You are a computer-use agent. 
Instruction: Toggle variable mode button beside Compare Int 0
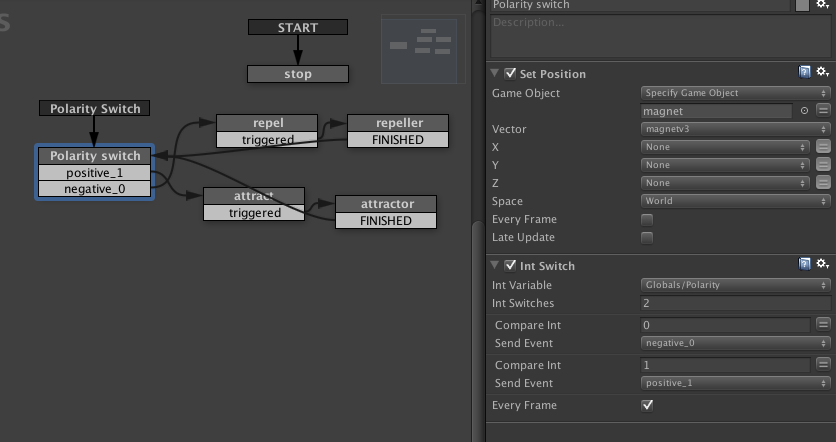(x=823, y=324)
